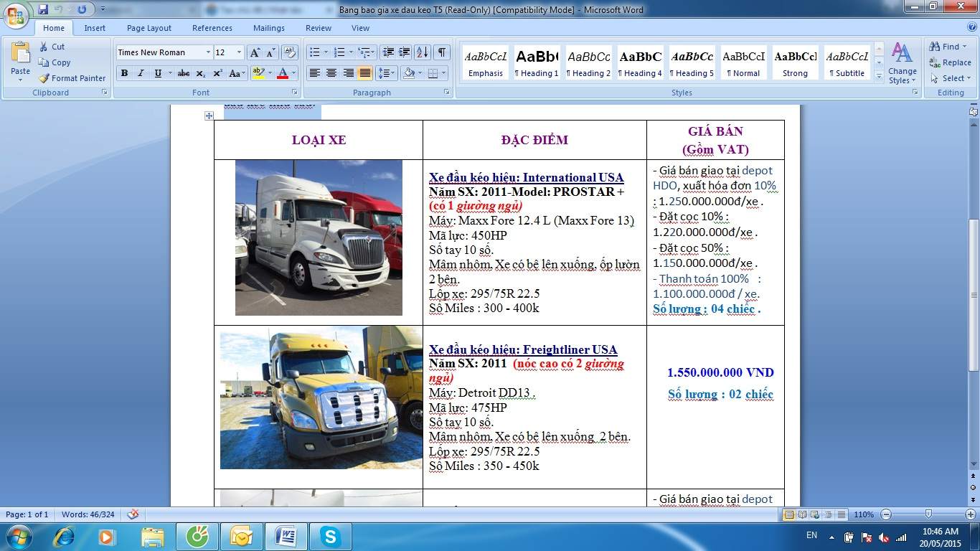Click the Decrease Indent icon
980x551 pixels.
pos(388,52)
